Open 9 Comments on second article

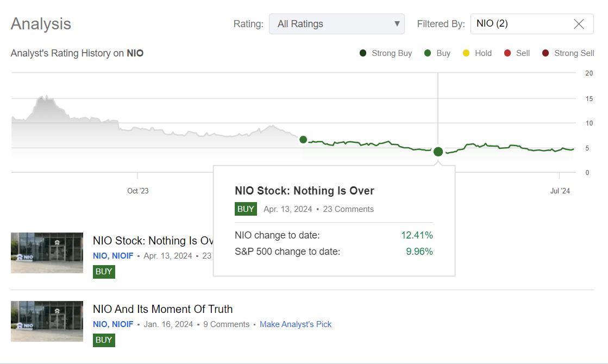pyautogui.click(x=226, y=324)
